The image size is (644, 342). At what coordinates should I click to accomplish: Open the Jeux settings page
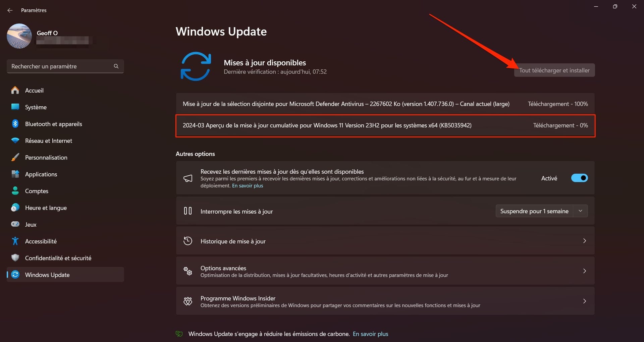point(31,225)
